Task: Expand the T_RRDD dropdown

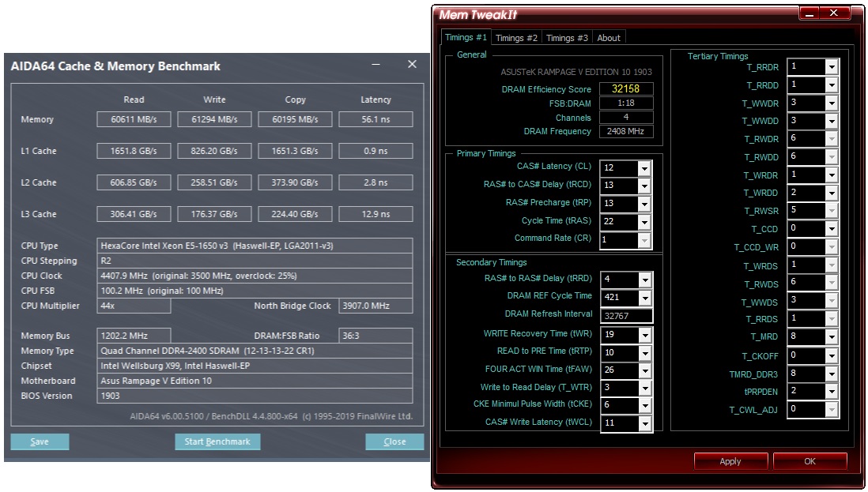Action: pyautogui.click(x=832, y=85)
